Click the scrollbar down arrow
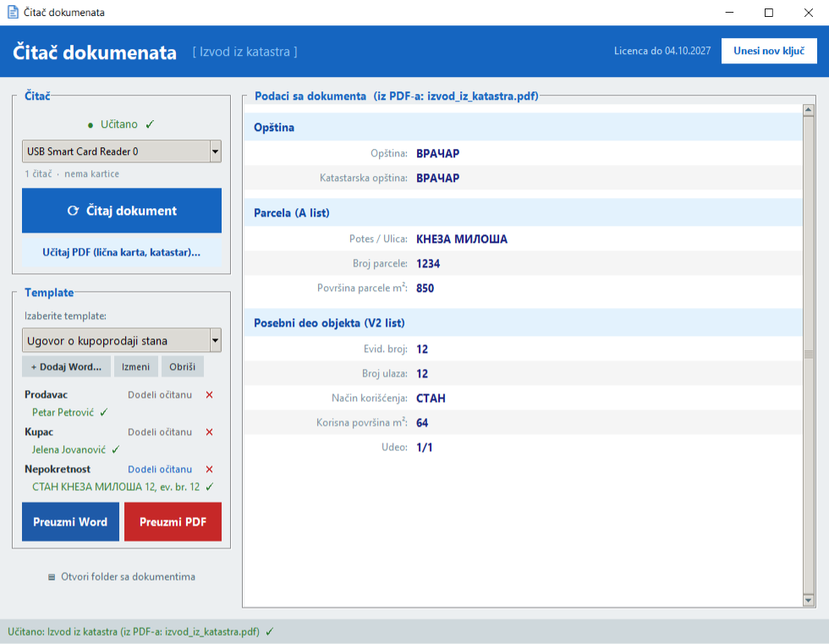This screenshot has width=829, height=644. (x=808, y=600)
